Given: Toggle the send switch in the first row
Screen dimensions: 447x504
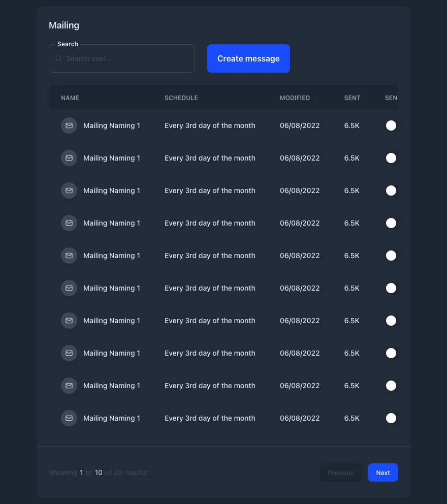Looking at the screenshot, I should coord(391,125).
